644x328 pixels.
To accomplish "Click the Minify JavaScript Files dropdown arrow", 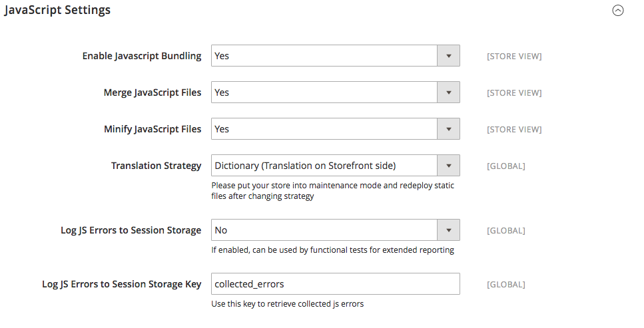I will pyautogui.click(x=448, y=129).
